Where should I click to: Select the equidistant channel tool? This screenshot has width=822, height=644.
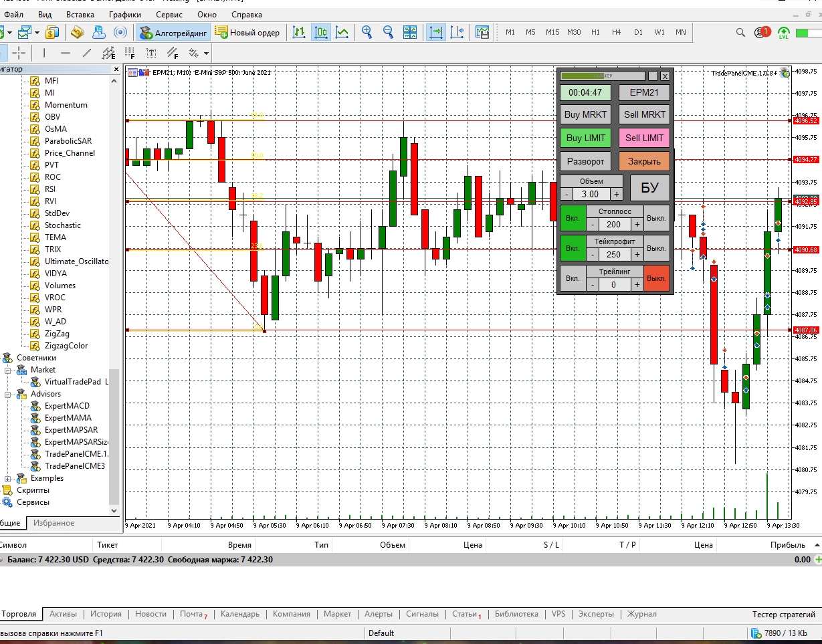click(108, 53)
